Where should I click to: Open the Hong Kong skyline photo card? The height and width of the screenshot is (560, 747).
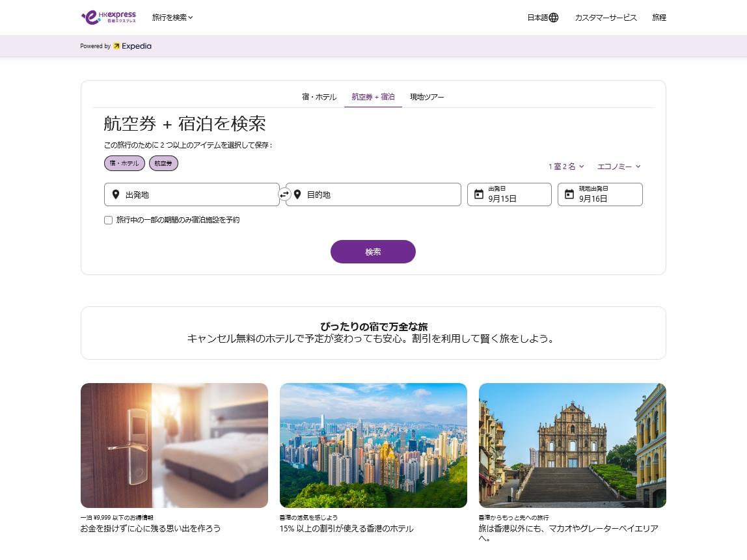[x=373, y=446]
